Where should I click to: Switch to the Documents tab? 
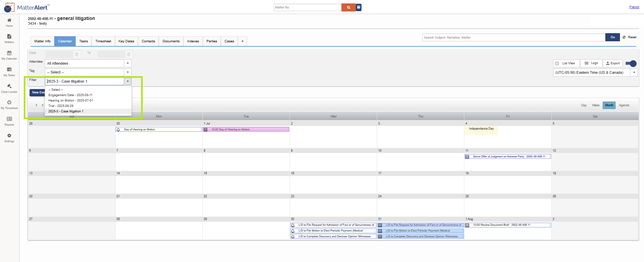171,41
